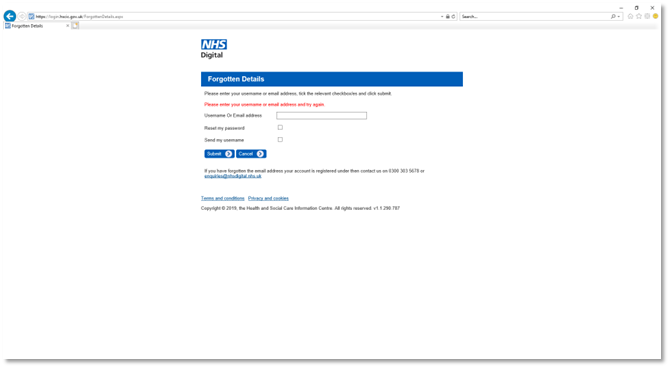Click the Reset my password label
Screen dimensions: 670x368
pyautogui.click(x=224, y=128)
